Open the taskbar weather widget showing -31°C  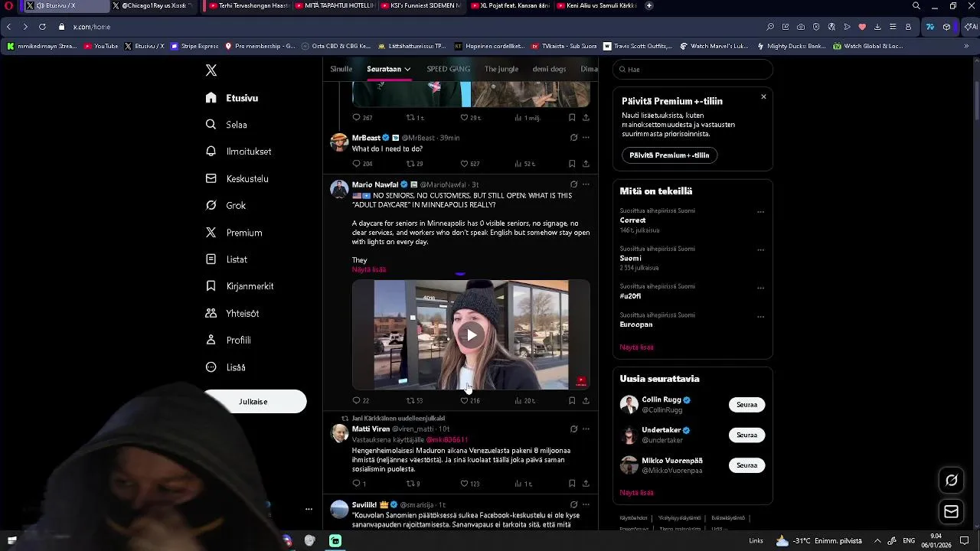click(819, 541)
